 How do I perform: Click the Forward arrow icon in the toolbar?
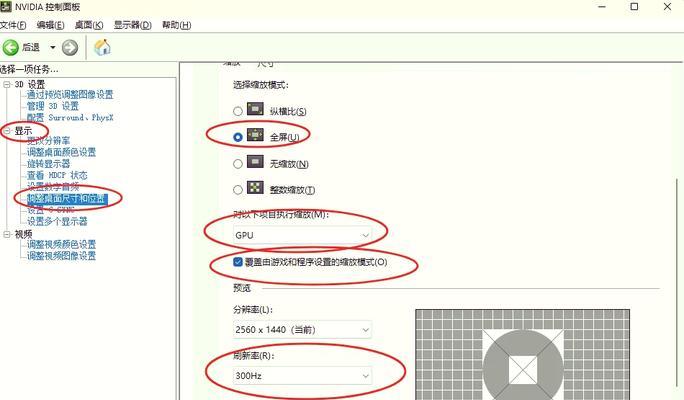click(x=70, y=47)
